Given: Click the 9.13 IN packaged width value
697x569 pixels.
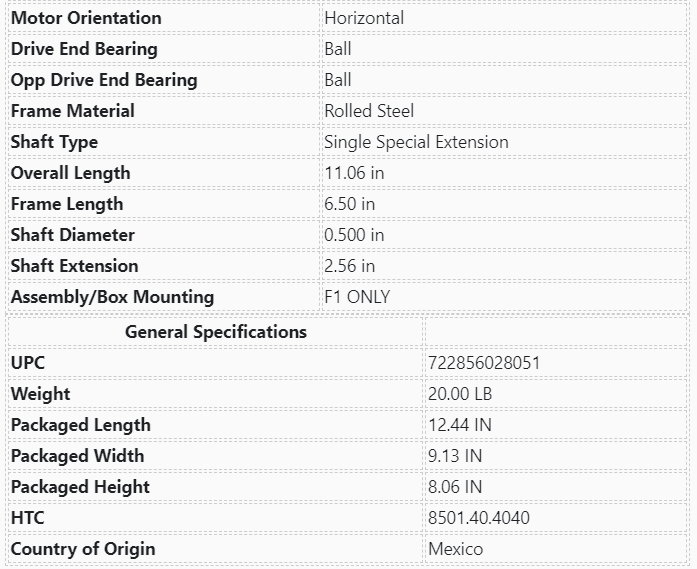Looking at the screenshot, I should (x=455, y=456).
